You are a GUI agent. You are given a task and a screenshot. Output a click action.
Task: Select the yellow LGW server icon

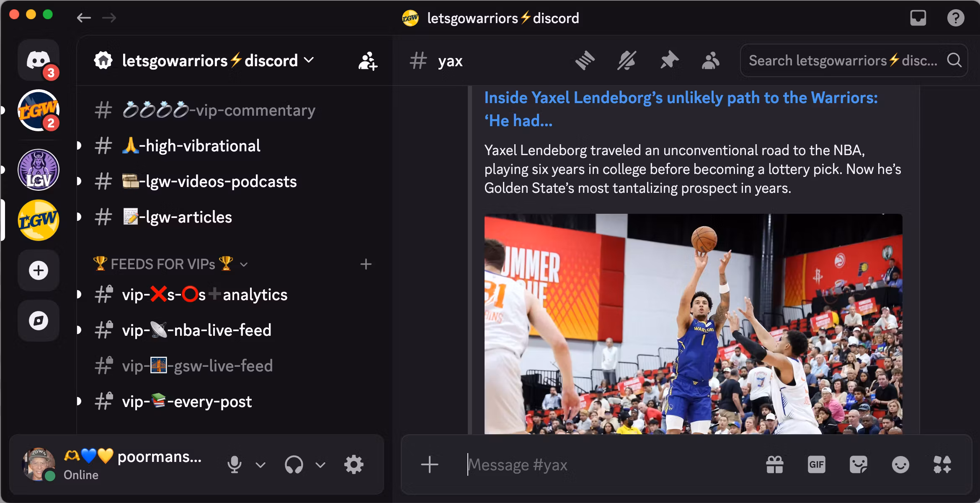point(39,220)
